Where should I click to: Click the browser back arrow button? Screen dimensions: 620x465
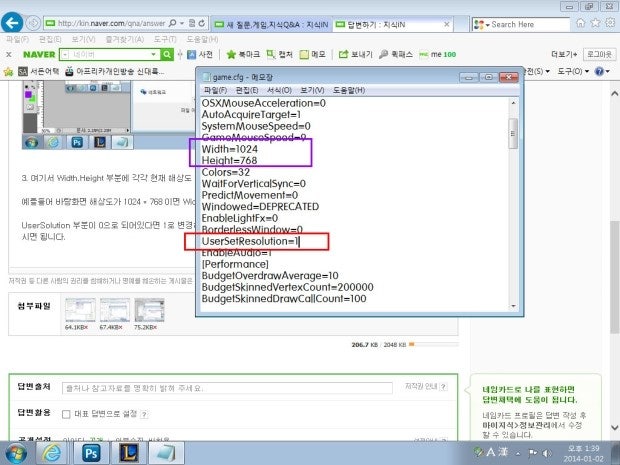13,22
